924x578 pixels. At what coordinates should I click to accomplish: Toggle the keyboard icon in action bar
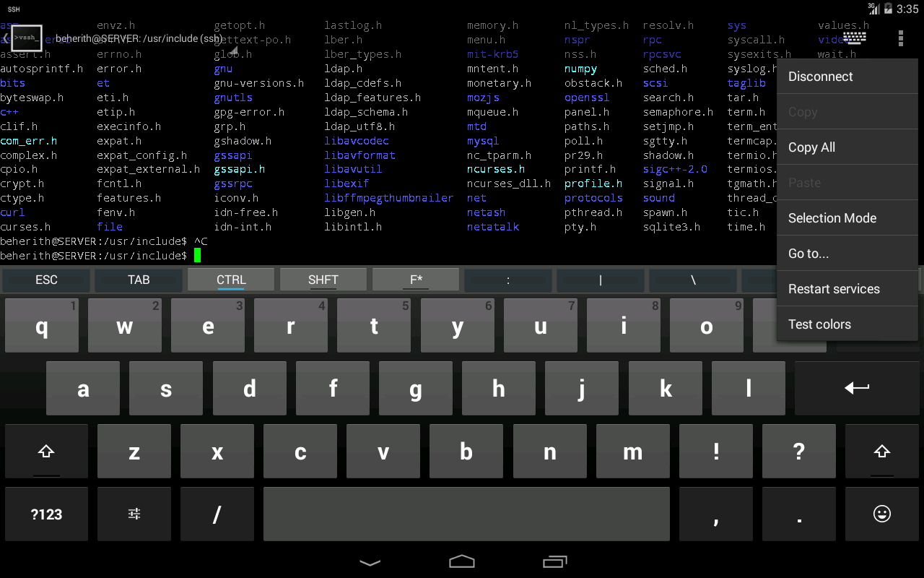[854, 38]
